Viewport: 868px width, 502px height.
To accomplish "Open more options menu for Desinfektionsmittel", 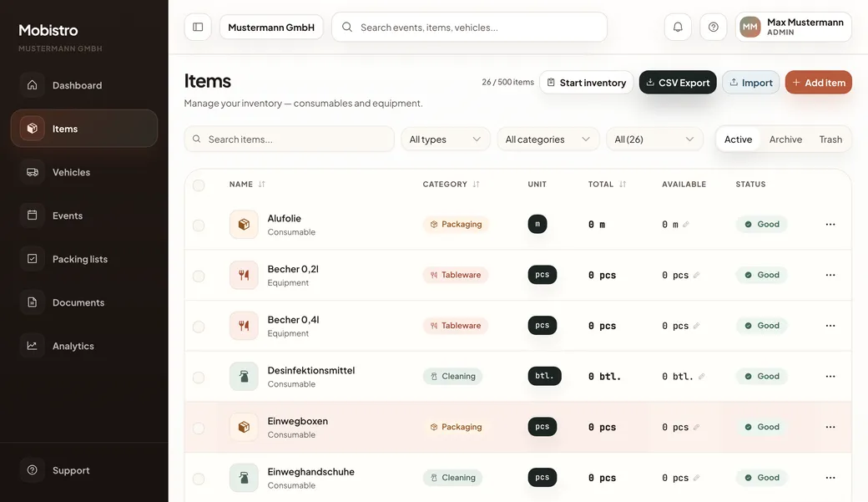I will click(x=830, y=376).
